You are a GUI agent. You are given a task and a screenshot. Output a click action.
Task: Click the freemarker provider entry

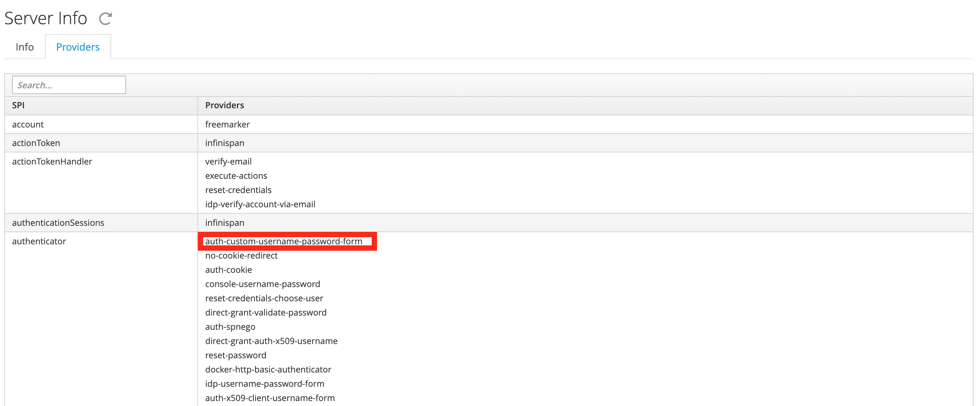point(227,124)
